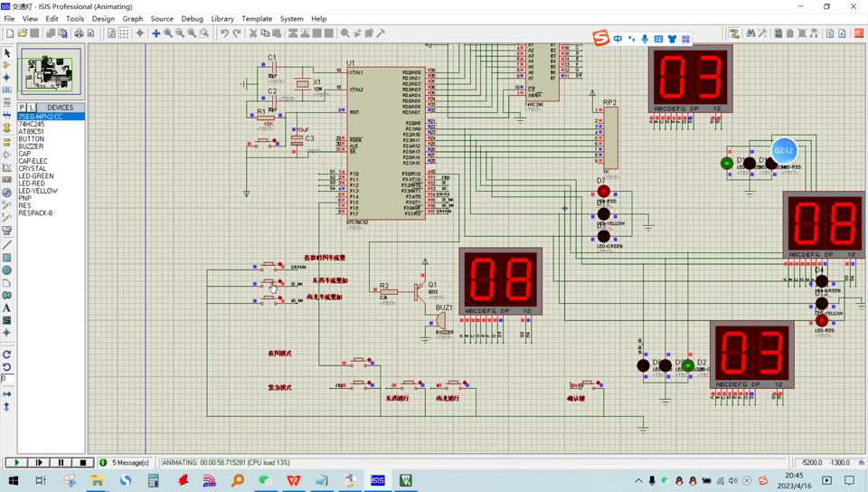
Task: Click the schematic overview thumbnail
Action: coord(51,72)
